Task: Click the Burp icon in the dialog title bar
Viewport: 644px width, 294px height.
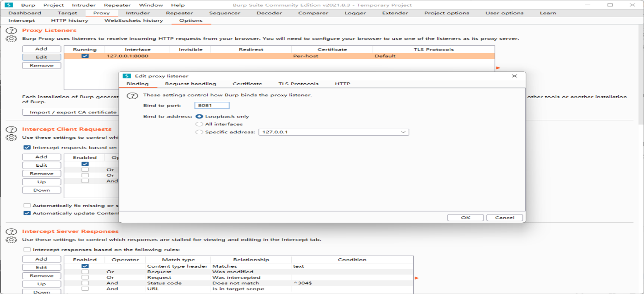Action: 126,76
